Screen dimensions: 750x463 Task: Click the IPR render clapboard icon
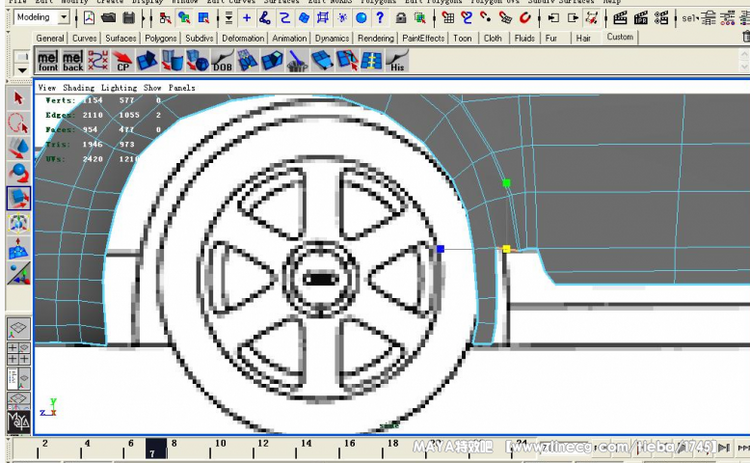pos(641,18)
